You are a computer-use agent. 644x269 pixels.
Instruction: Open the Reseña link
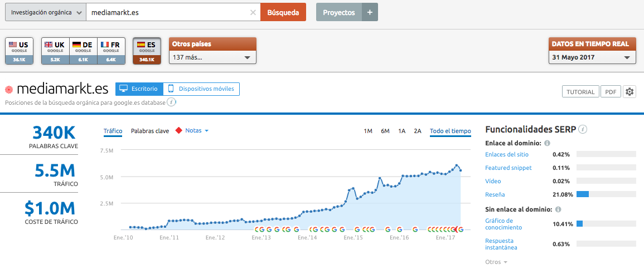(495, 194)
